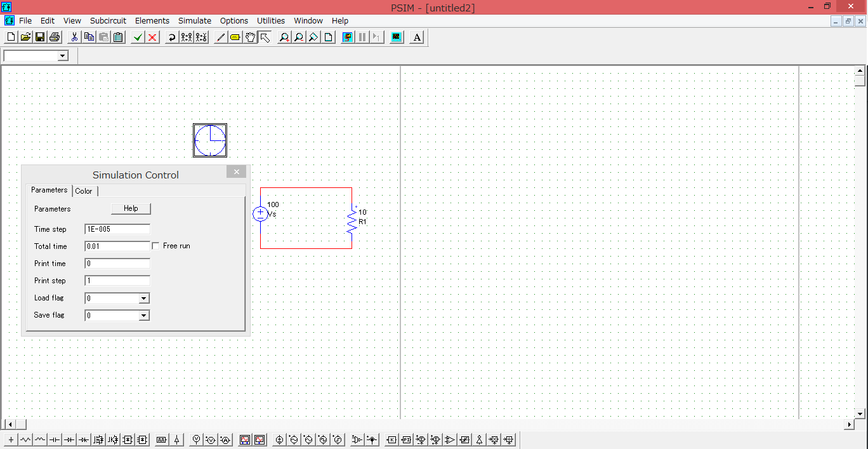Click the Help button in Simulation Control

point(131,208)
